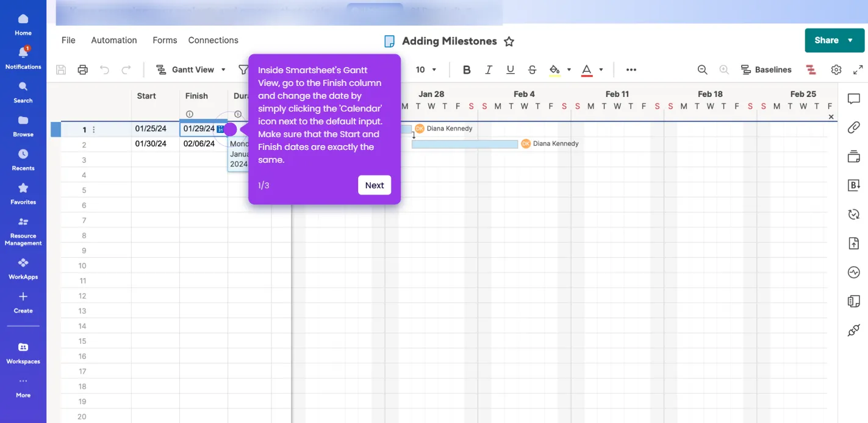
Task: Open text color dropdown arrow
Action: click(601, 69)
